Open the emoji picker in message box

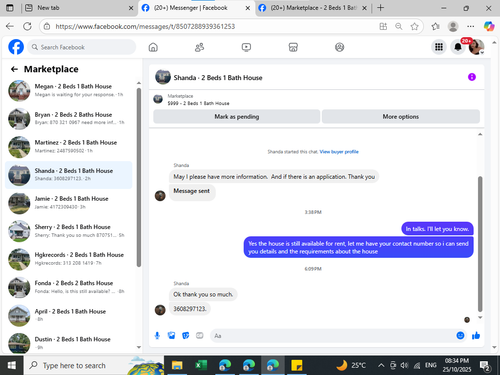coord(460,335)
